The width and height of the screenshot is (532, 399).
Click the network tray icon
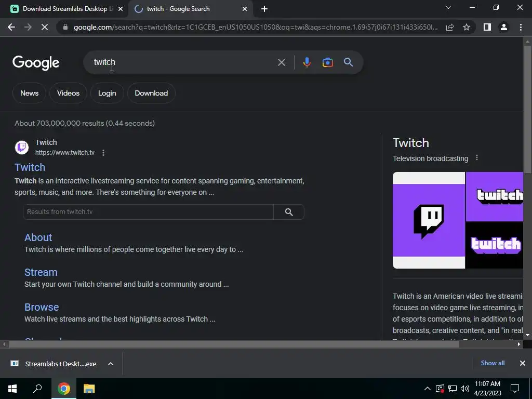click(x=453, y=389)
